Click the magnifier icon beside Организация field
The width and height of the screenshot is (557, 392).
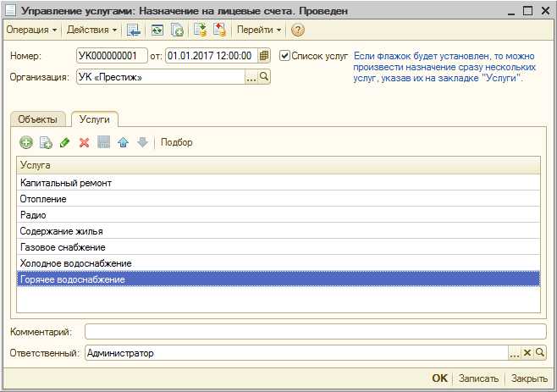pyautogui.click(x=264, y=77)
